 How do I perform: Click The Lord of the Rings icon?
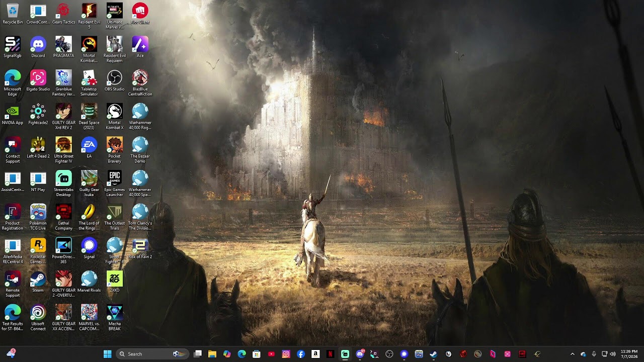pyautogui.click(x=89, y=217)
